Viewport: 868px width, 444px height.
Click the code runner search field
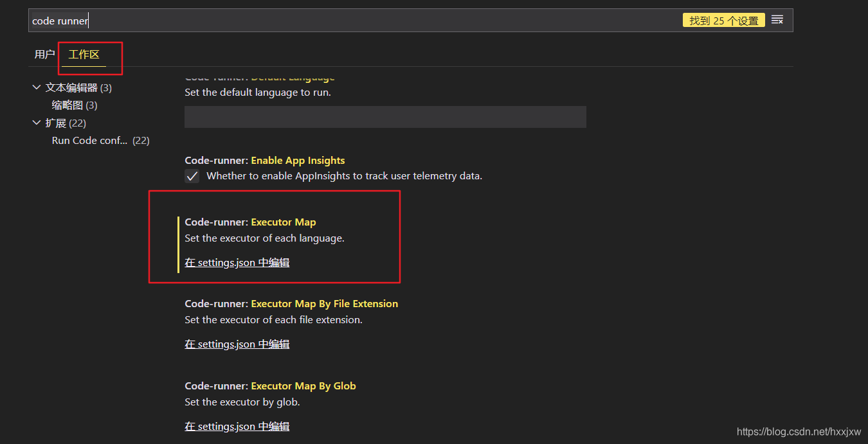tap(410, 21)
